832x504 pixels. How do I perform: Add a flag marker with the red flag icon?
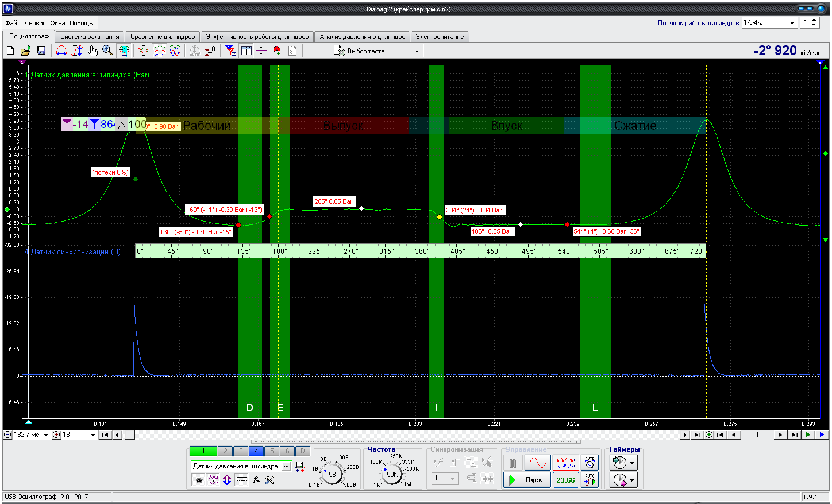277,51
